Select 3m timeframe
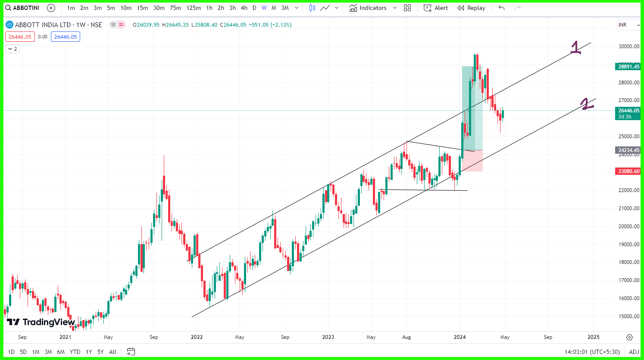This screenshot has width=644, height=360. coord(97,8)
